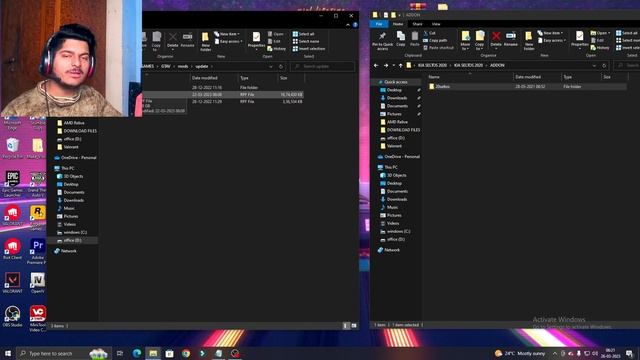Click Select all in update window ribbon
This screenshot has height=360, width=640.
click(x=303, y=34)
